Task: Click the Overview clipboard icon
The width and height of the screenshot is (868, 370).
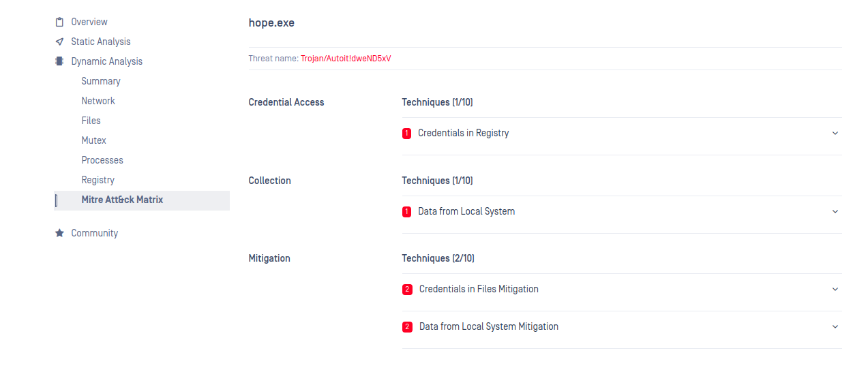Action: point(59,22)
